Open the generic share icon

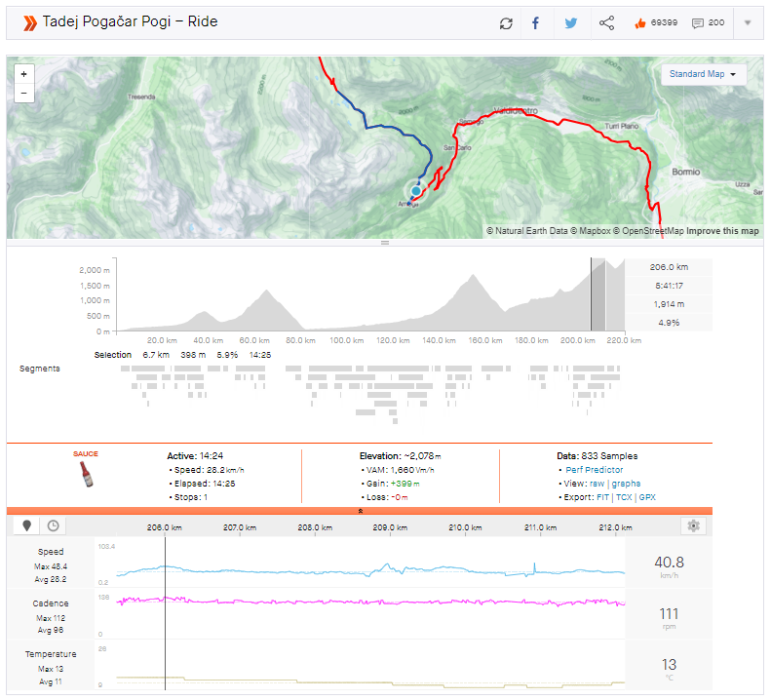(x=606, y=22)
